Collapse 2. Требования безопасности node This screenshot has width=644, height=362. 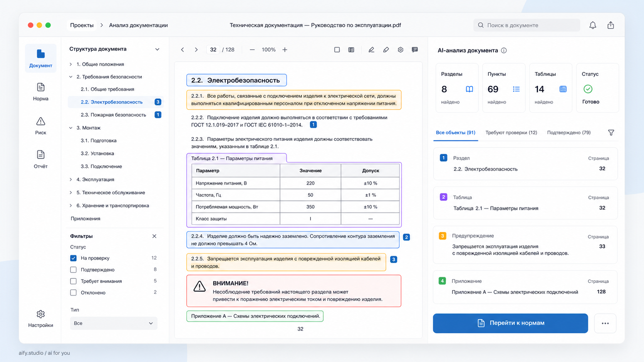point(71,77)
